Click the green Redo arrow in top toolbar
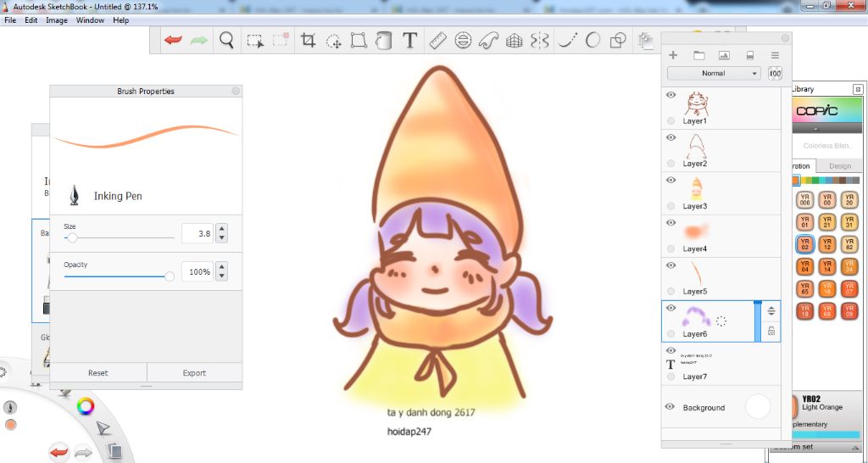This screenshot has width=868, height=463. (x=199, y=41)
